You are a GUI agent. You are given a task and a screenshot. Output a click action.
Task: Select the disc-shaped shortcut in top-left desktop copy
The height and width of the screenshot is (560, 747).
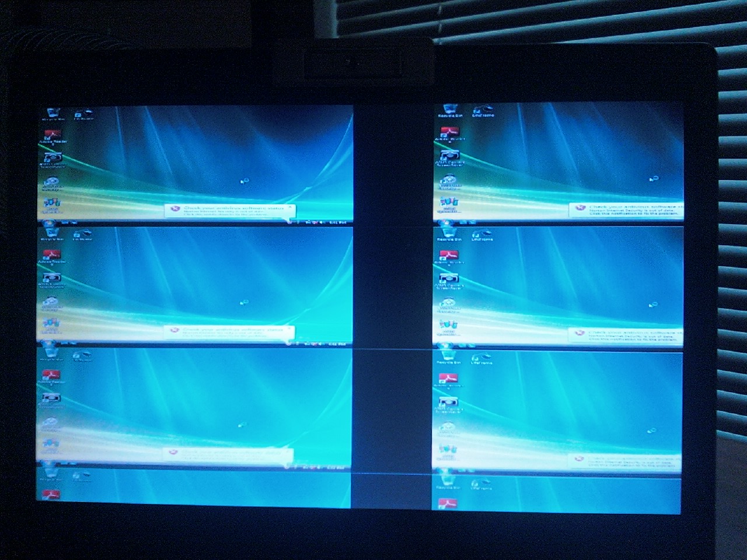click(53, 183)
